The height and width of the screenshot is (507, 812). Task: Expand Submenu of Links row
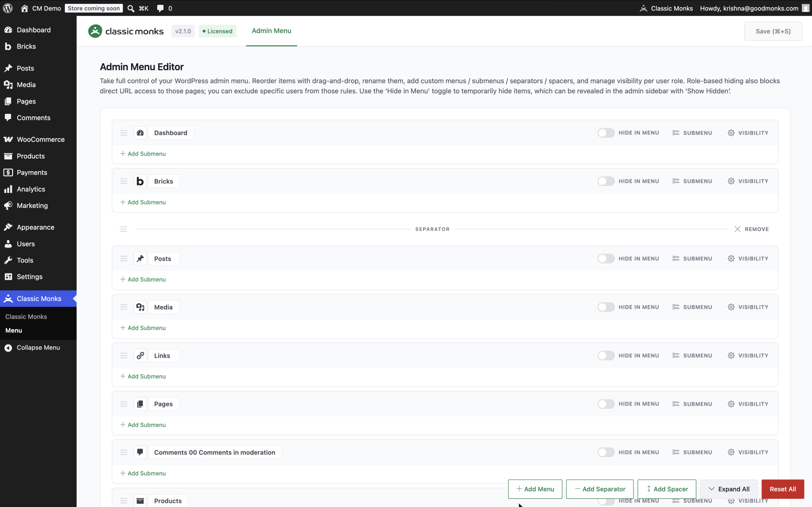click(x=692, y=356)
